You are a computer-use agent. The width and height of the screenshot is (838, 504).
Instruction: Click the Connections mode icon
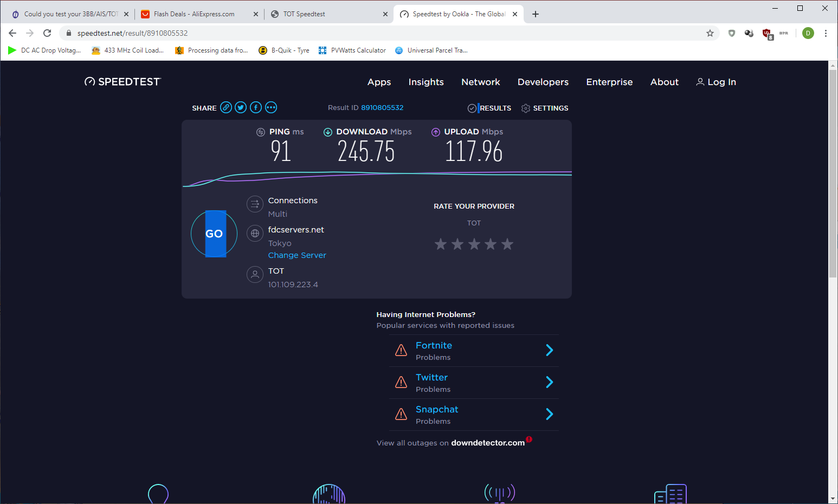(x=255, y=204)
